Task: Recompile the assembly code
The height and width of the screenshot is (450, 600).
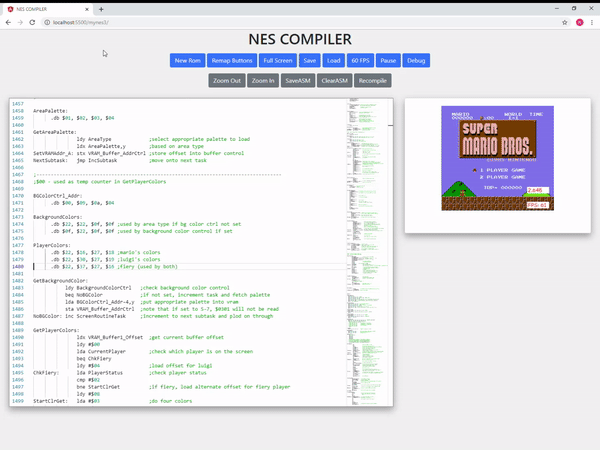Action: tap(372, 81)
